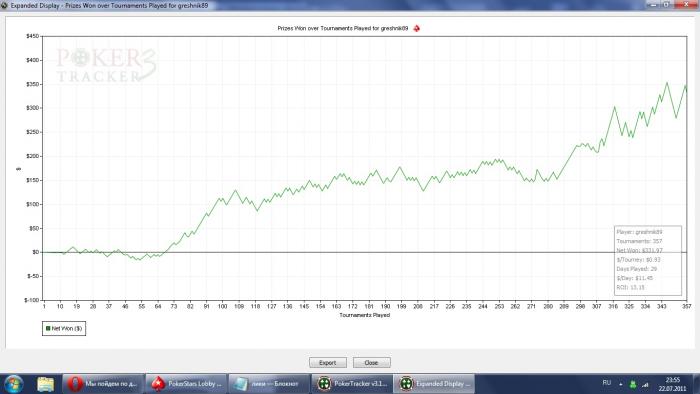Open the Windows Start menu
This screenshot has width=700, height=394.
(x=13, y=384)
